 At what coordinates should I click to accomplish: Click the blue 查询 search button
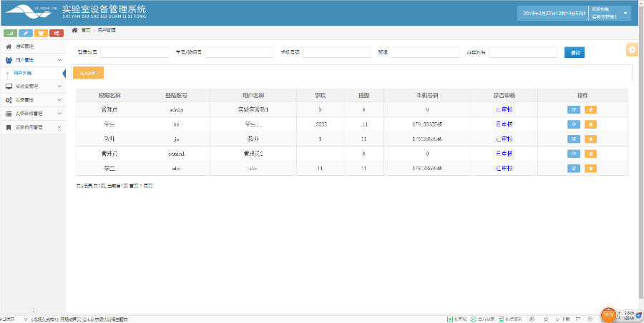574,52
